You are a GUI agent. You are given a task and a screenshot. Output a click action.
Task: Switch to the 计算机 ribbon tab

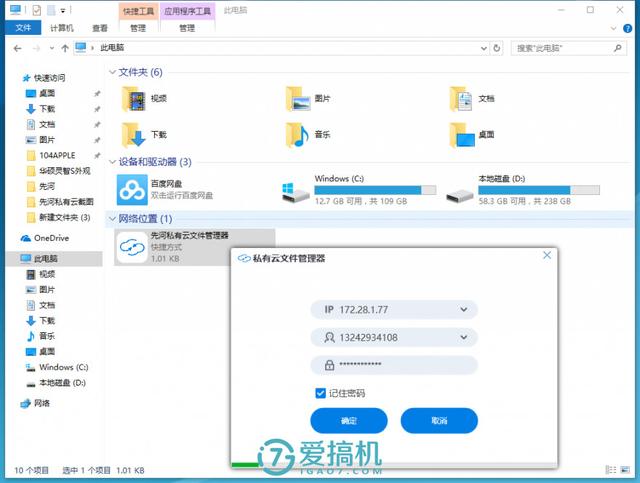(x=62, y=28)
